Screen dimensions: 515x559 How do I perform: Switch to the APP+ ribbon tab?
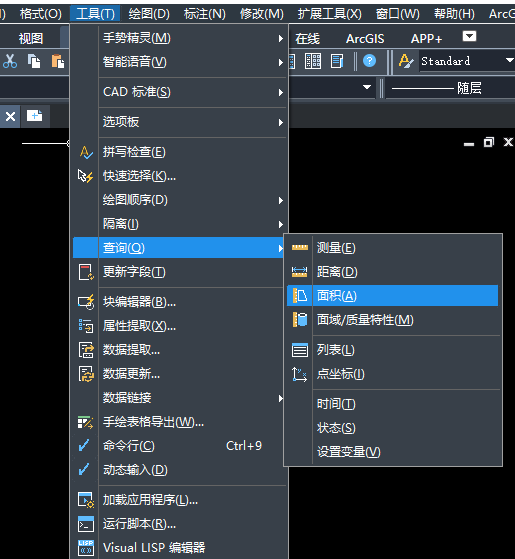coord(426,39)
